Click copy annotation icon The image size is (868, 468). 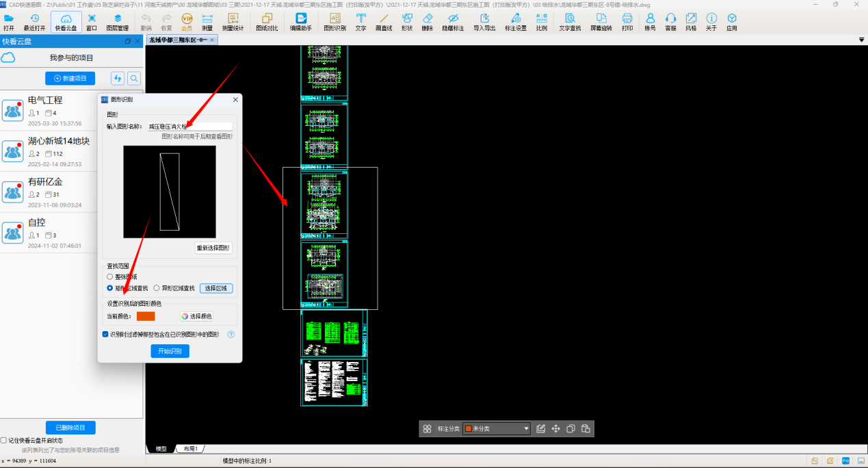click(x=570, y=428)
